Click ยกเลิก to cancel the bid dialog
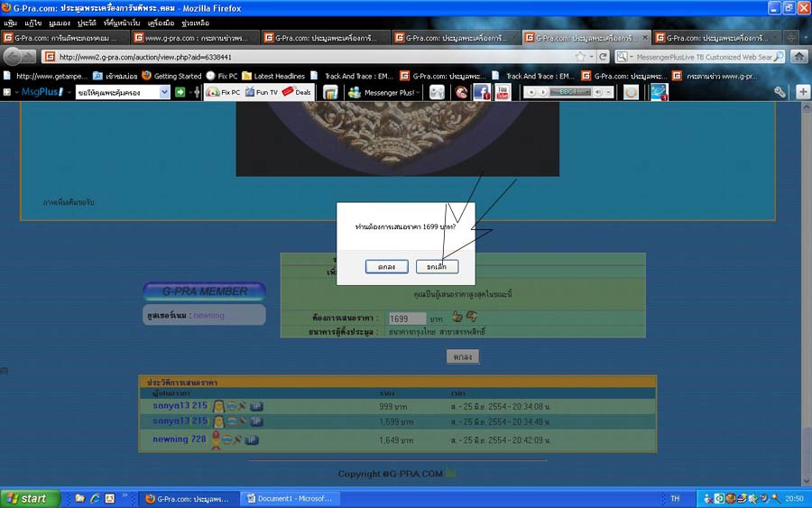The width and height of the screenshot is (812, 508). pos(437,266)
